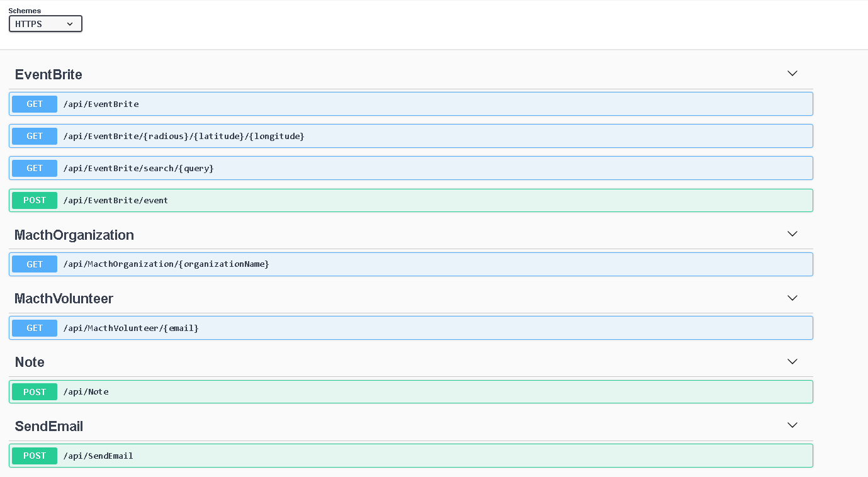Click POST badge for /api/SendEmail
Screen dimensions: 868x477
tap(35, 456)
